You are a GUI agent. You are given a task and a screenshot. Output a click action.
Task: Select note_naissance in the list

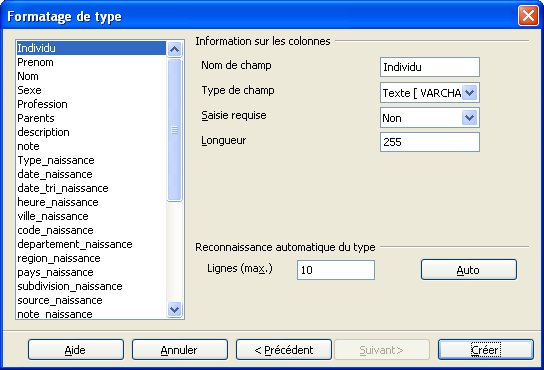click(91, 313)
